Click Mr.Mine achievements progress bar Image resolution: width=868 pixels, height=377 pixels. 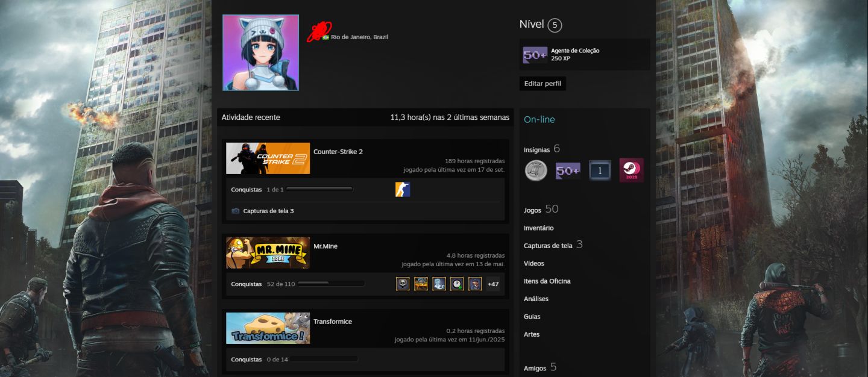pyautogui.click(x=331, y=284)
